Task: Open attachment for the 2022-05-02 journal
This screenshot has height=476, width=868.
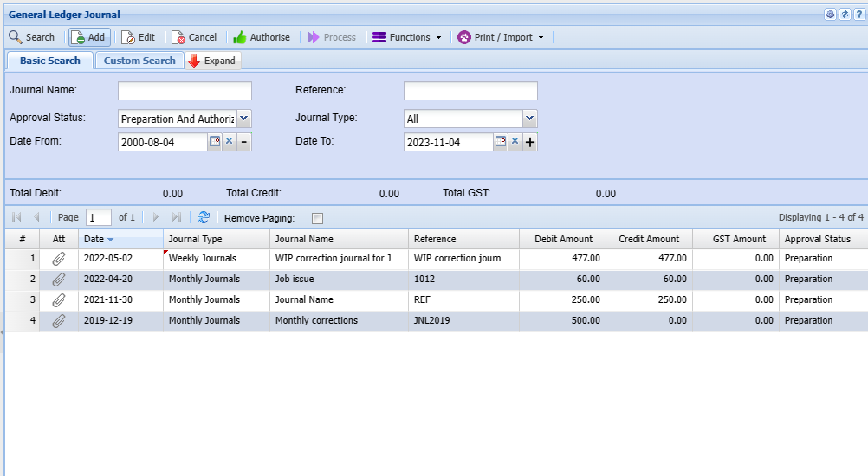Action: [59, 258]
